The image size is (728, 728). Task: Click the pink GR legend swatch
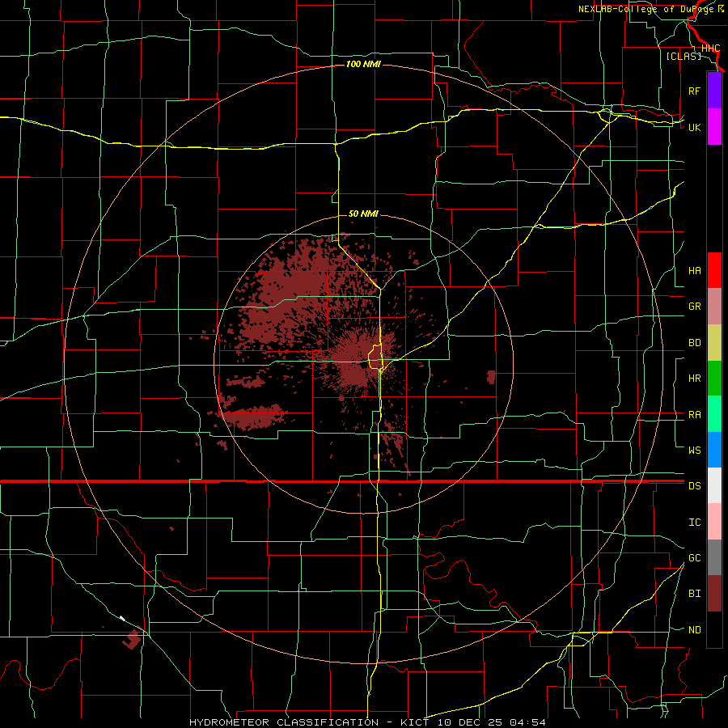tap(714, 307)
